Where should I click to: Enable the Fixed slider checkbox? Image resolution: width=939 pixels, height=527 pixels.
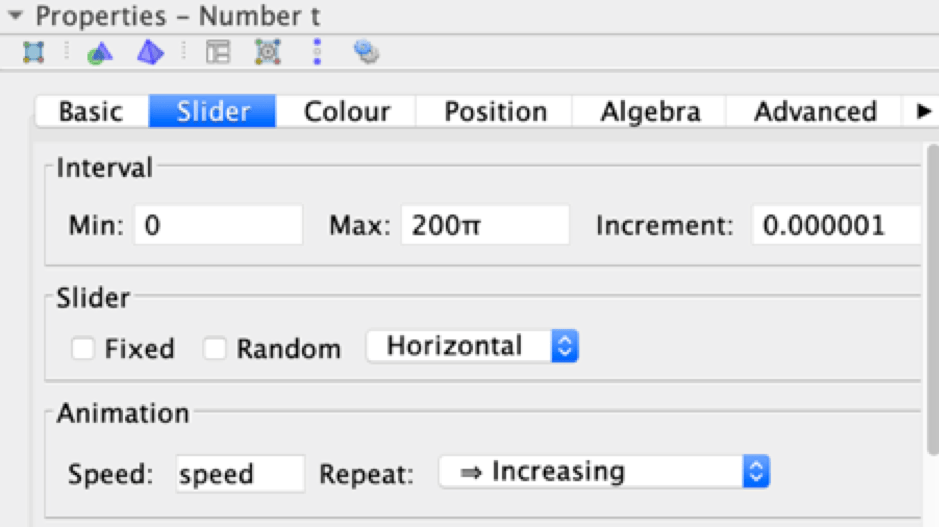[x=84, y=349]
